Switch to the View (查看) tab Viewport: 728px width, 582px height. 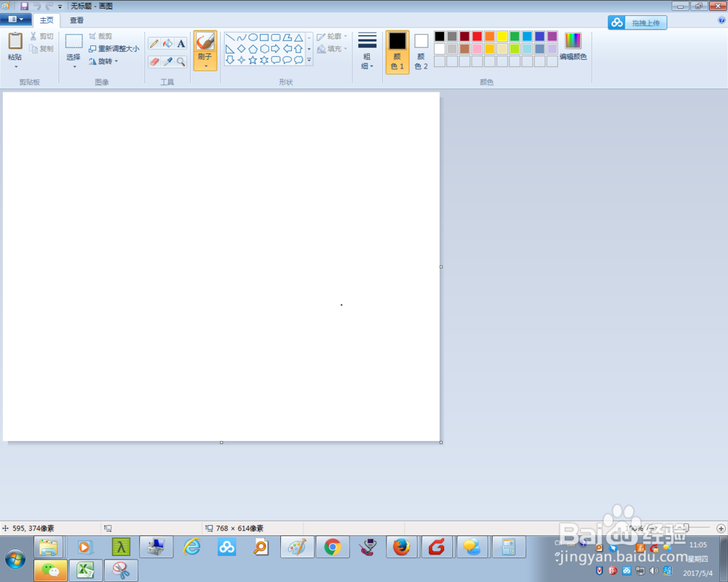76,20
